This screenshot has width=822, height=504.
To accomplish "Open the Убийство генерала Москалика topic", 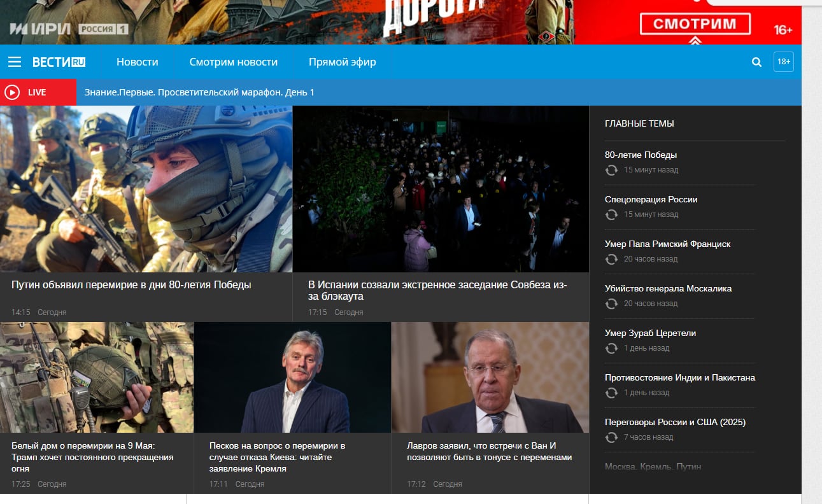I will click(x=668, y=288).
